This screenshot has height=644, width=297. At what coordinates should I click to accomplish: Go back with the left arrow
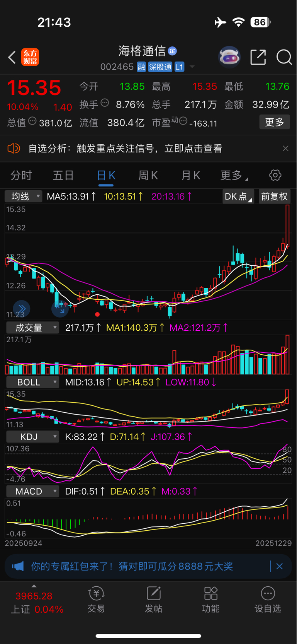(x=12, y=58)
